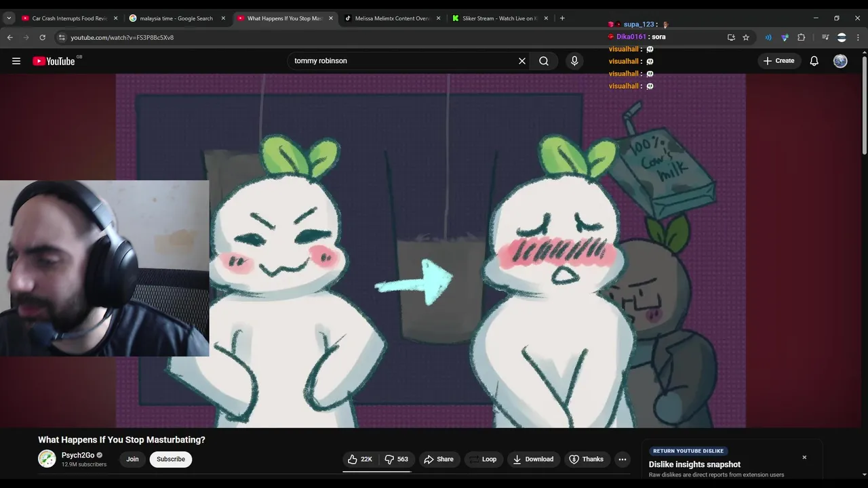This screenshot has height=488, width=868.
Task: Open Chrome three-dot menu
Action: coord(858,37)
